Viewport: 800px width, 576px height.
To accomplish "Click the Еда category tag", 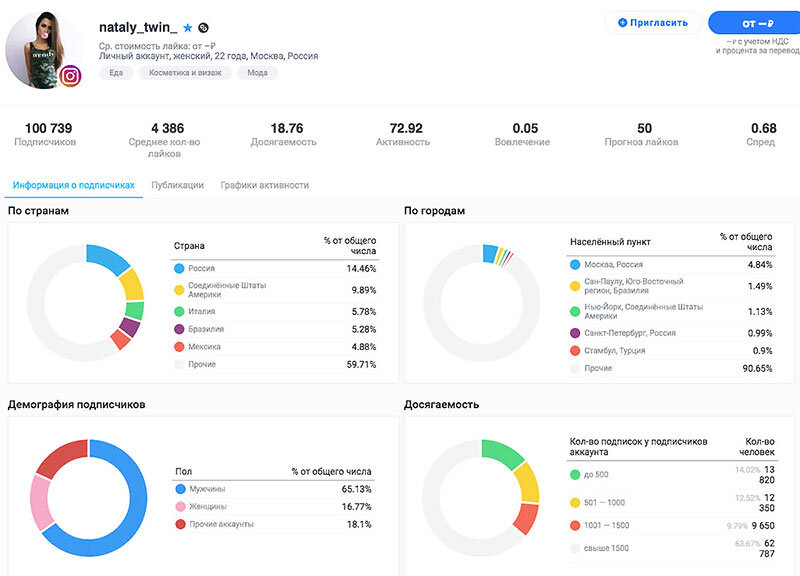I will coord(116,72).
